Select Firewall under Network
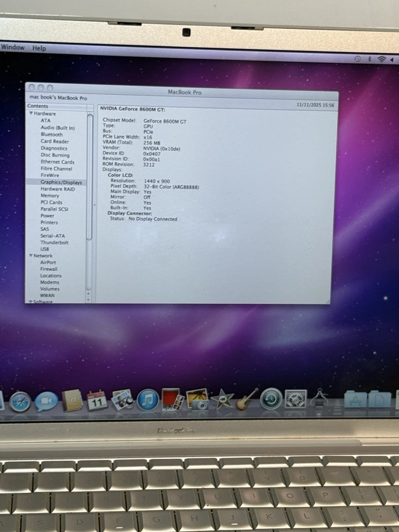Viewport: 399px width, 532px height. [49, 269]
